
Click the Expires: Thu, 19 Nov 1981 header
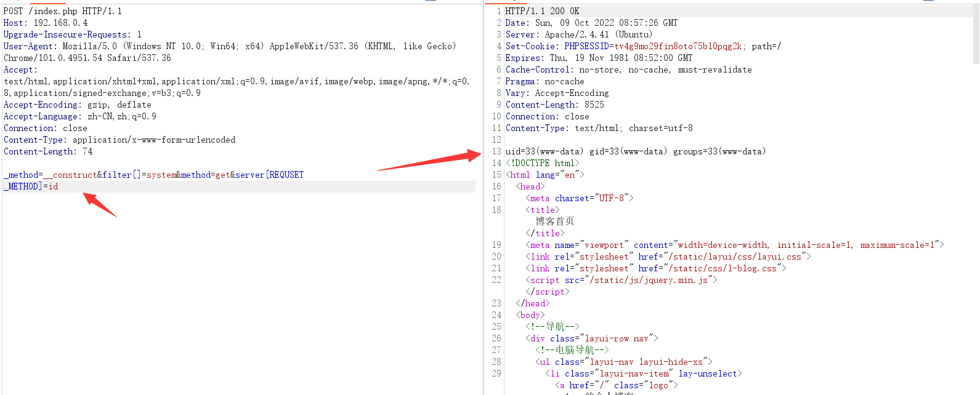(599, 58)
